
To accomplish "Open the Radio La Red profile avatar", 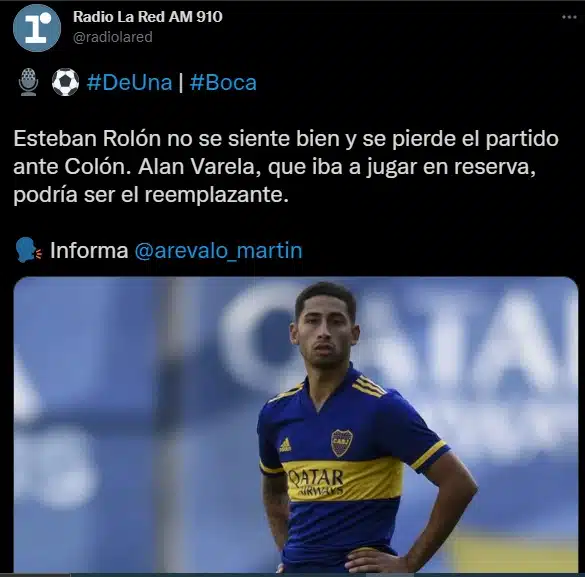I will pyautogui.click(x=37, y=28).
